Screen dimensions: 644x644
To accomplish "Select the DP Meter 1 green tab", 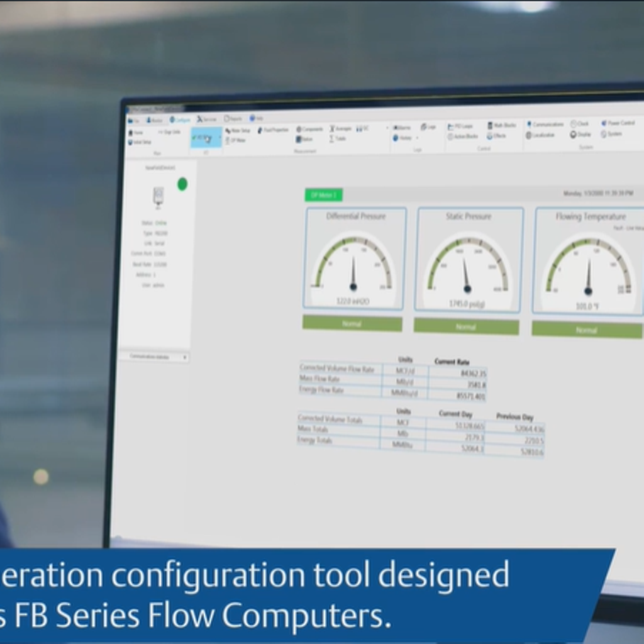I will tap(324, 195).
